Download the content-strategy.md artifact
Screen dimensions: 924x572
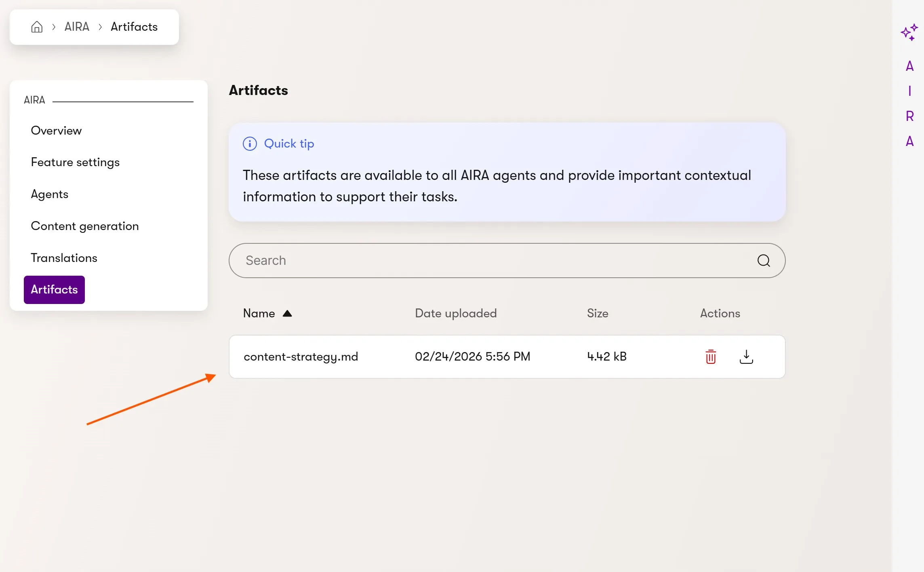pyautogui.click(x=746, y=357)
